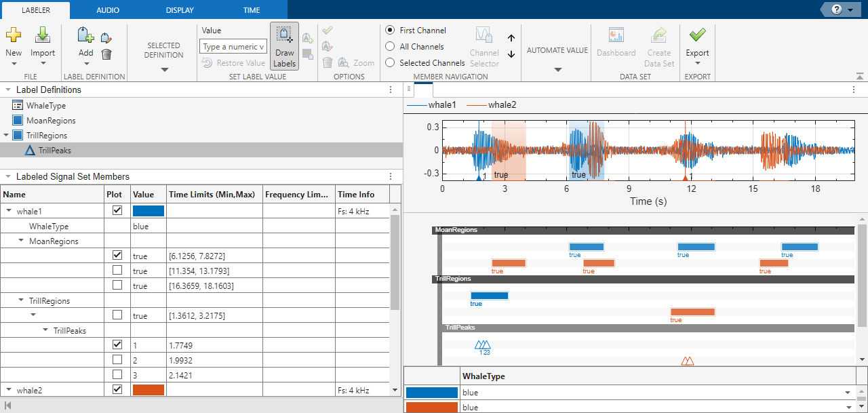The image size is (868, 413).
Task: Switch to the Audio tab
Action: coord(108,10)
